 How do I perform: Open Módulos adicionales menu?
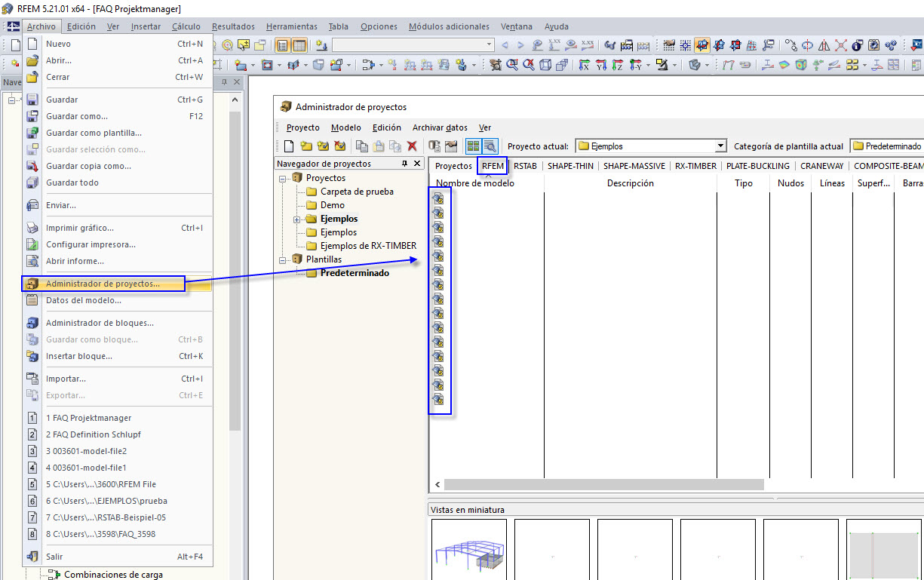coord(449,26)
